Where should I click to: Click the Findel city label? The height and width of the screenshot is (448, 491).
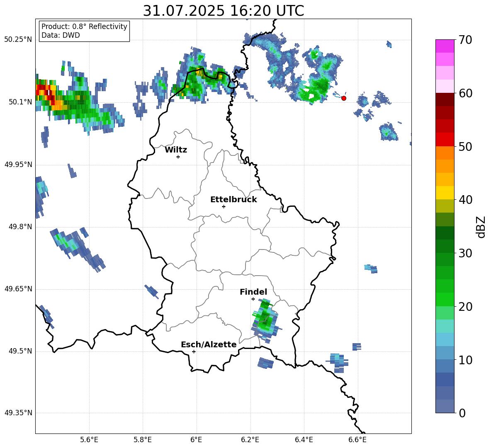click(253, 292)
